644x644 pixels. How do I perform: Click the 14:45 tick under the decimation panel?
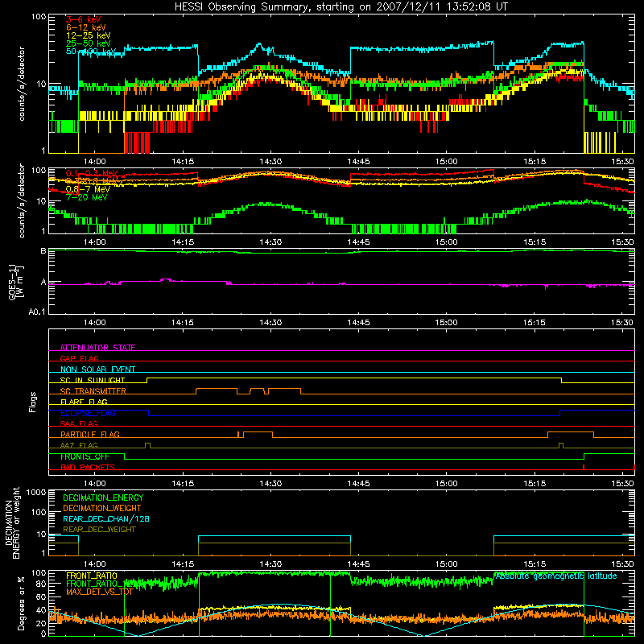(358, 564)
